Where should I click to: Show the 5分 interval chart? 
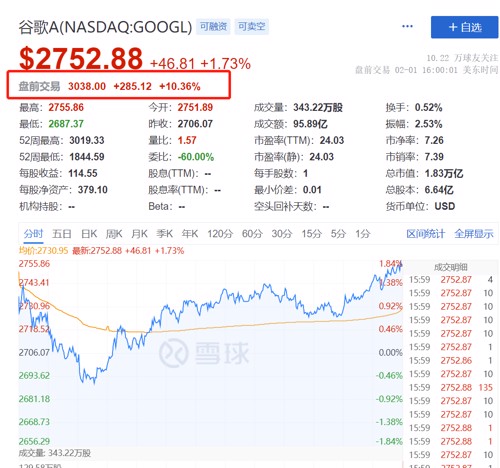tap(338, 234)
